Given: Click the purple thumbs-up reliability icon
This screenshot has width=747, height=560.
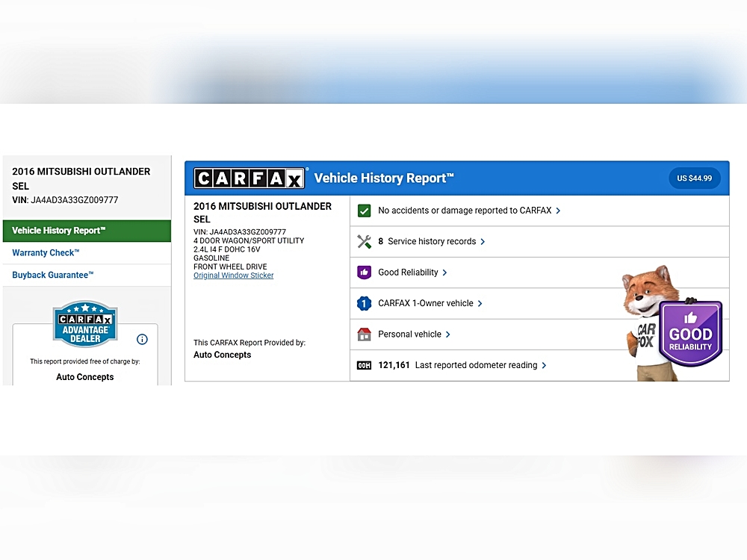Looking at the screenshot, I should [364, 273].
